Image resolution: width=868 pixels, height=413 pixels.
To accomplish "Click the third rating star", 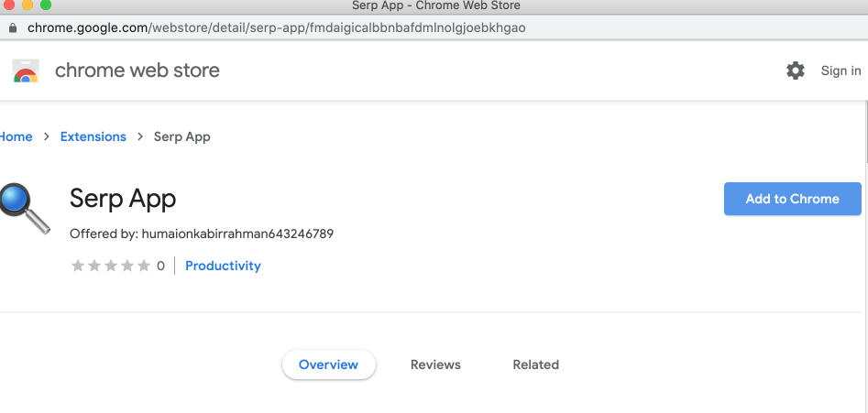I will pyautogui.click(x=111, y=266).
